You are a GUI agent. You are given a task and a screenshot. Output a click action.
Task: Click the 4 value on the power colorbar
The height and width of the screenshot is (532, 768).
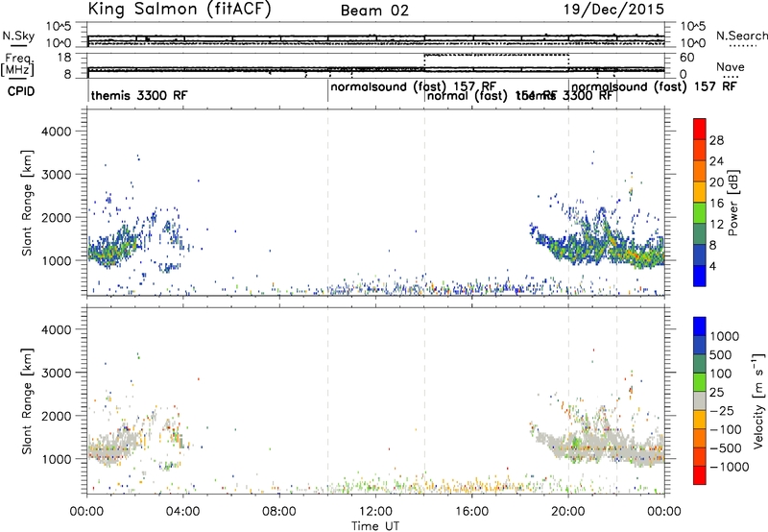713,266
